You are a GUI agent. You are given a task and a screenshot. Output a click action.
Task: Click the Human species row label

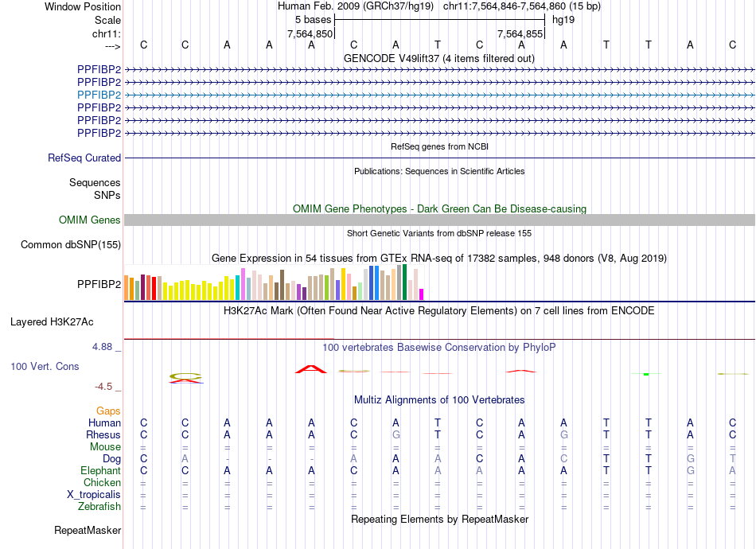click(104, 422)
